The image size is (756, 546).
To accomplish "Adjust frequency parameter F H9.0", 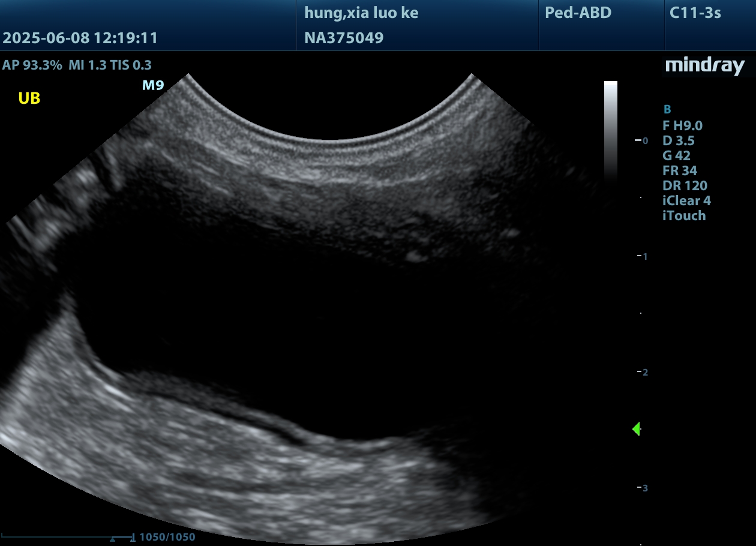I will [682, 126].
